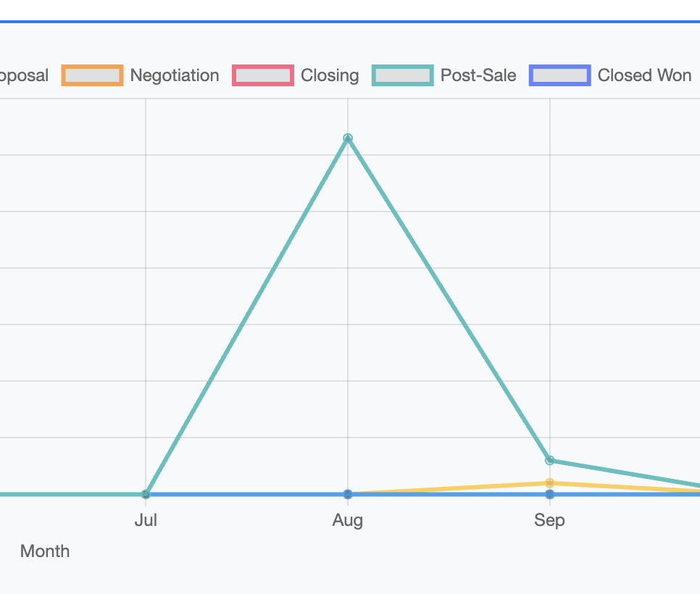Hide Closed Won series via its label
The width and height of the screenshot is (700, 594).
tap(644, 75)
